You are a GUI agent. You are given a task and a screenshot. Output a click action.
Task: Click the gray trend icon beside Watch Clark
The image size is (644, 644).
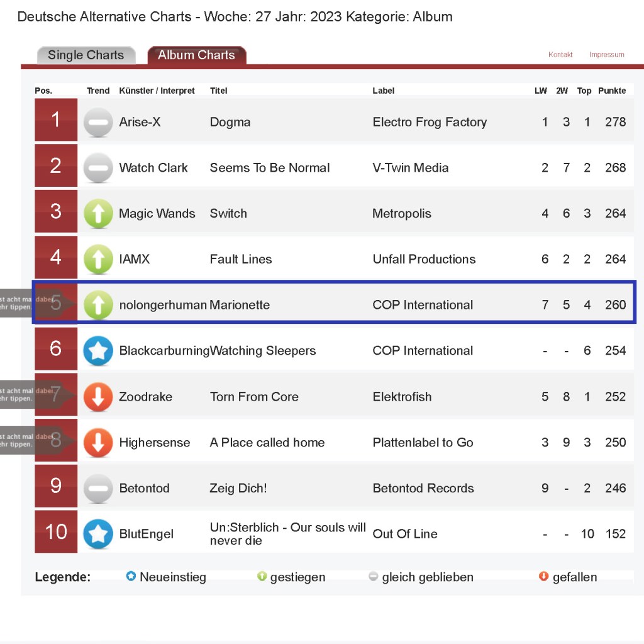click(98, 168)
